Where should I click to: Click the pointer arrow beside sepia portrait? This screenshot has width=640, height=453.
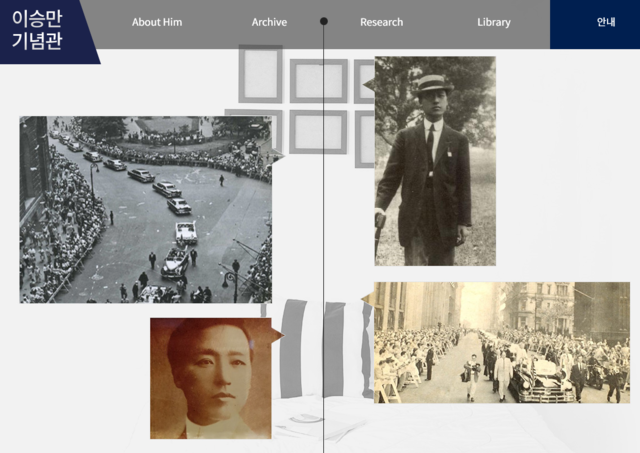pos(277,335)
